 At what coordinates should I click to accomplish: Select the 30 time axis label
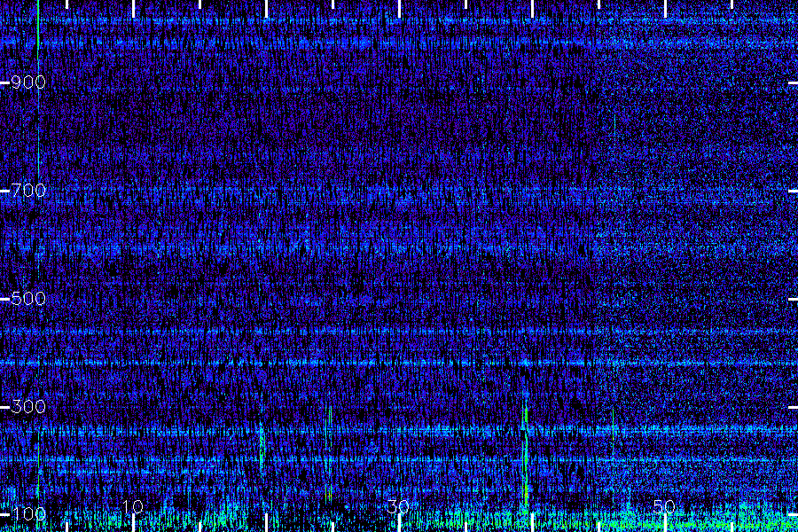[398, 506]
